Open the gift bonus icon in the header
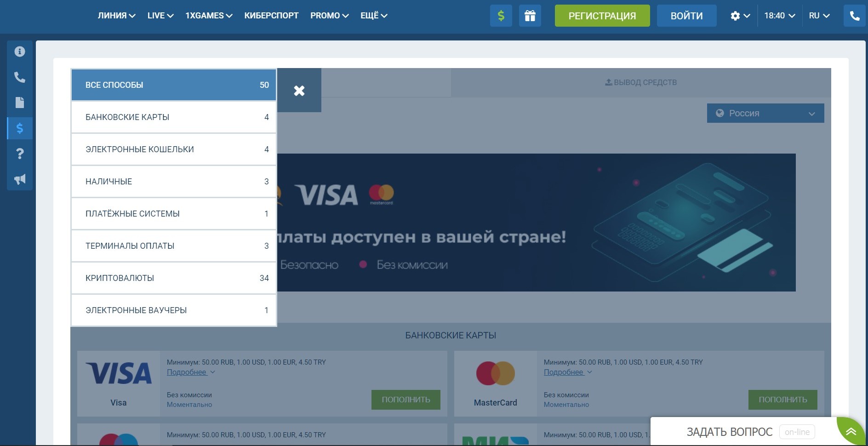Image resolution: width=868 pixels, height=446 pixels. 530,16
